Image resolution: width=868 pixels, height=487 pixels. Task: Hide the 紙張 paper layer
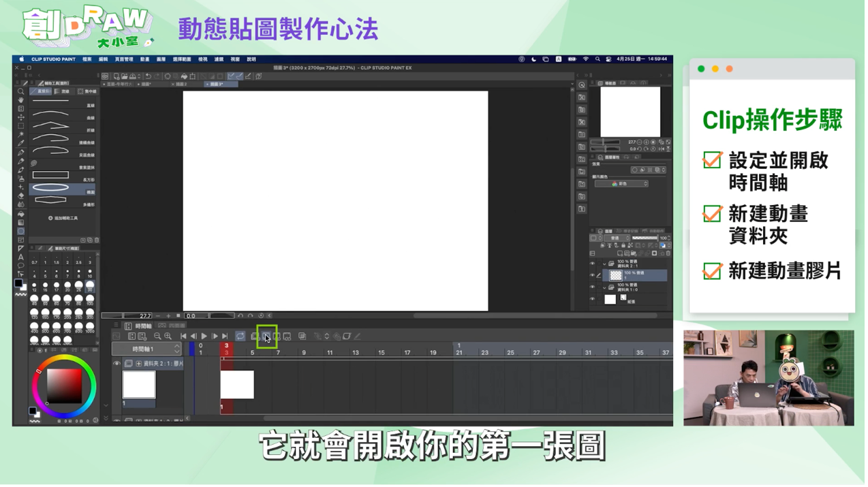[x=592, y=299]
